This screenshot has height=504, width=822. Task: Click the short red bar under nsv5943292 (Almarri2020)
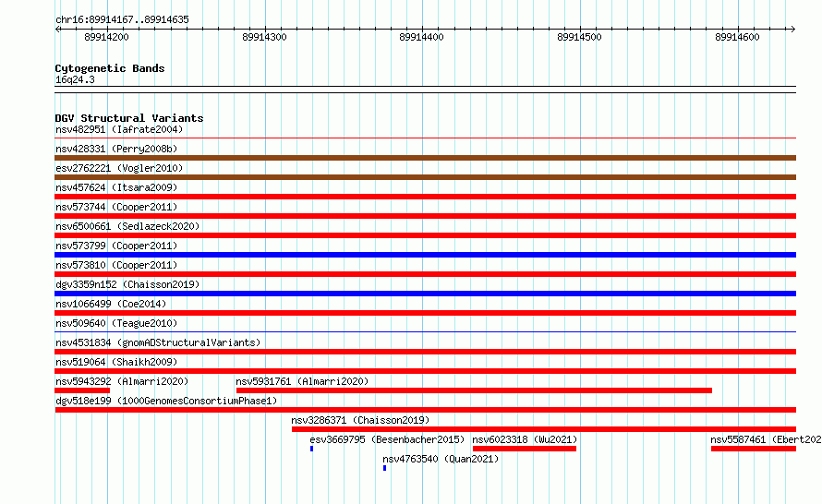pyautogui.click(x=82, y=390)
